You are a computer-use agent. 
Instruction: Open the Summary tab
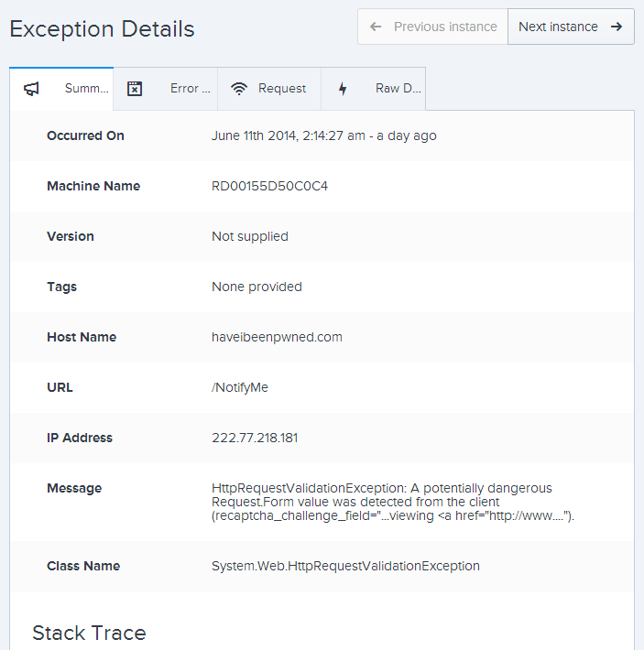pos(61,89)
